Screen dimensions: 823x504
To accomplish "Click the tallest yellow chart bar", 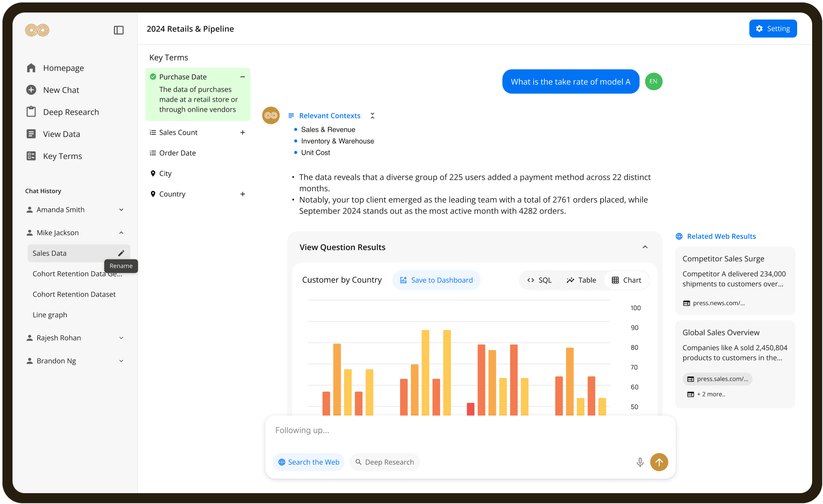I will click(x=425, y=371).
